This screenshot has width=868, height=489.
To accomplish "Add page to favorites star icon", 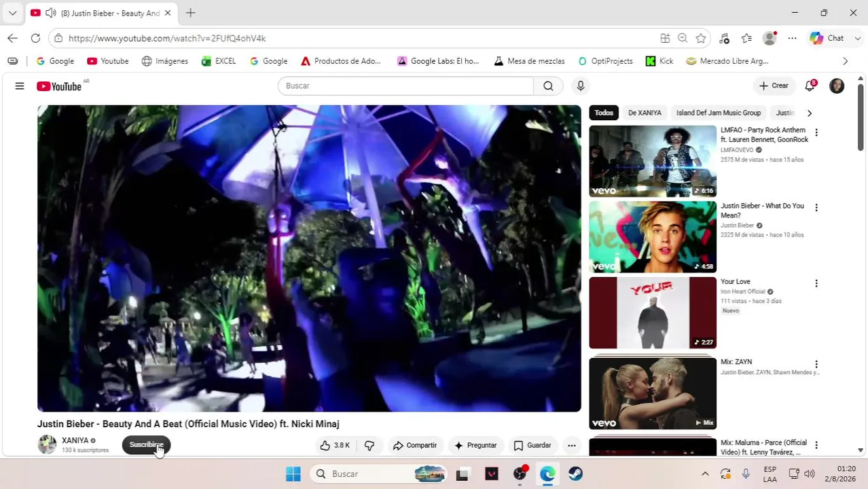I will [x=701, y=39].
